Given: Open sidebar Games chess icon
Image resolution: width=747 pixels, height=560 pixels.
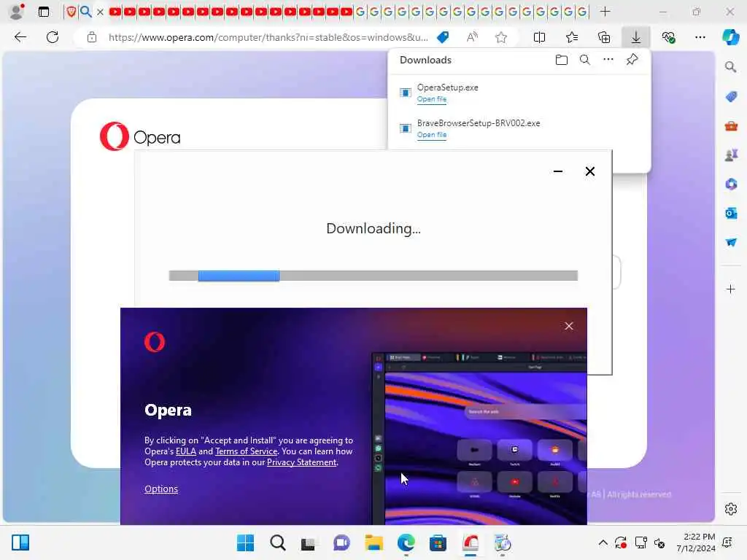Looking at the screenshot, I should coord(731,155).
